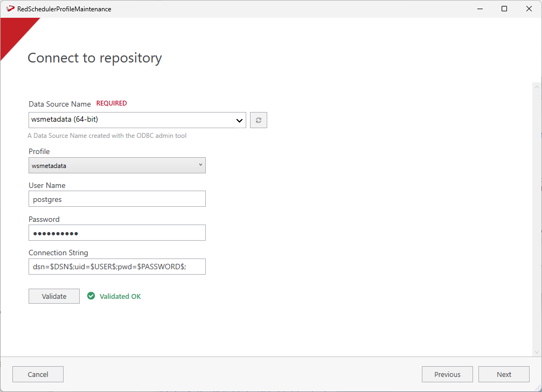542x392 pixels.
Task: Go back with the Previous button
Action: (x=447, y=374)
